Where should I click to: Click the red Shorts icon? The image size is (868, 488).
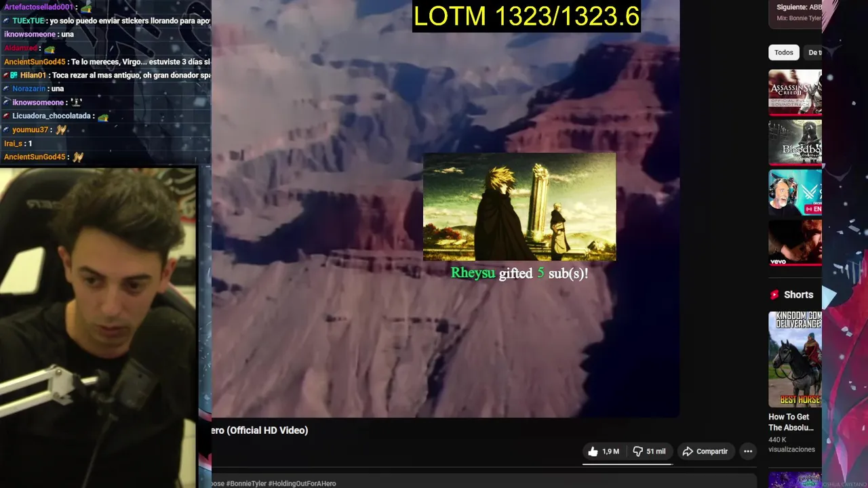(774, 295)
